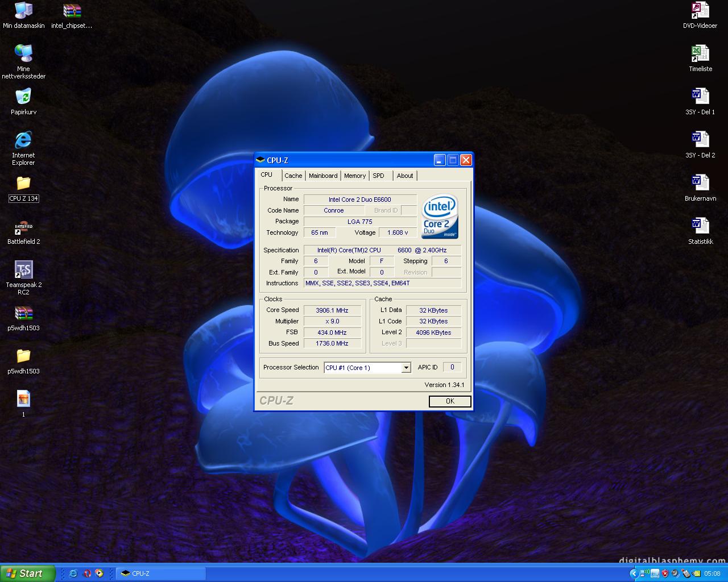The height and width of the screenshot is (582, 728).
Task: Click the Level 2 cache value 4096 KBytes
Action: [433, 332]
